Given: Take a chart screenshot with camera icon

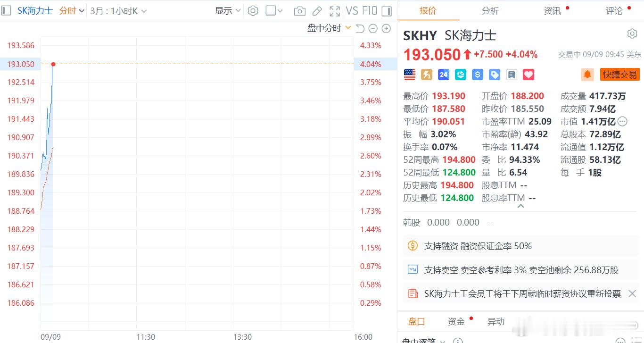Looking at the screenshot, I should (299, 11).
